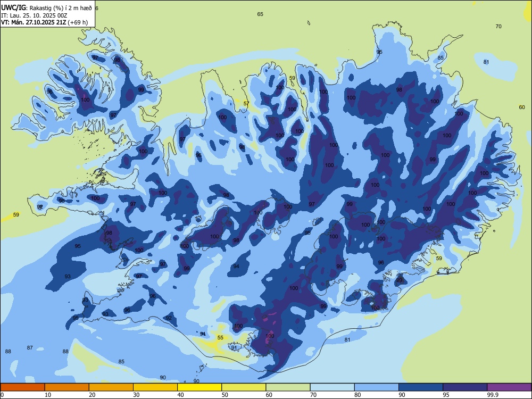Viewport: 532px width, 399px height.
Task: Click the "70" humidity value on the map
Action: (x=498, y=27)
